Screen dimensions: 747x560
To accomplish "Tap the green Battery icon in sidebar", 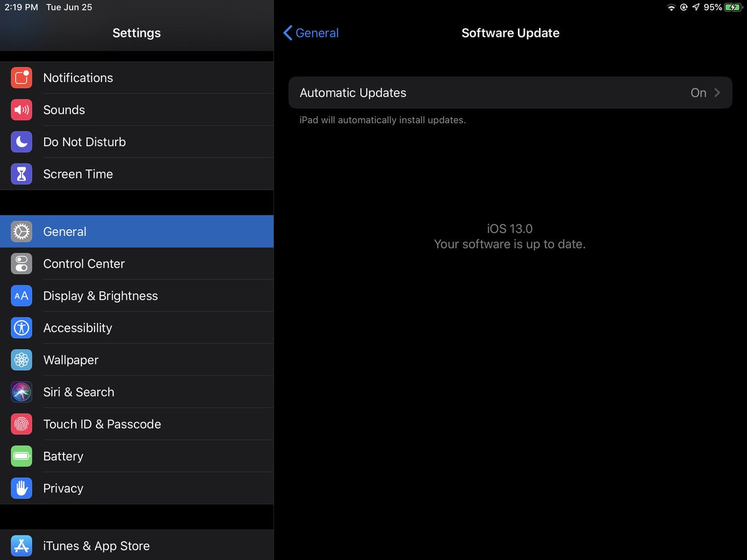I will tap(22, 456).
